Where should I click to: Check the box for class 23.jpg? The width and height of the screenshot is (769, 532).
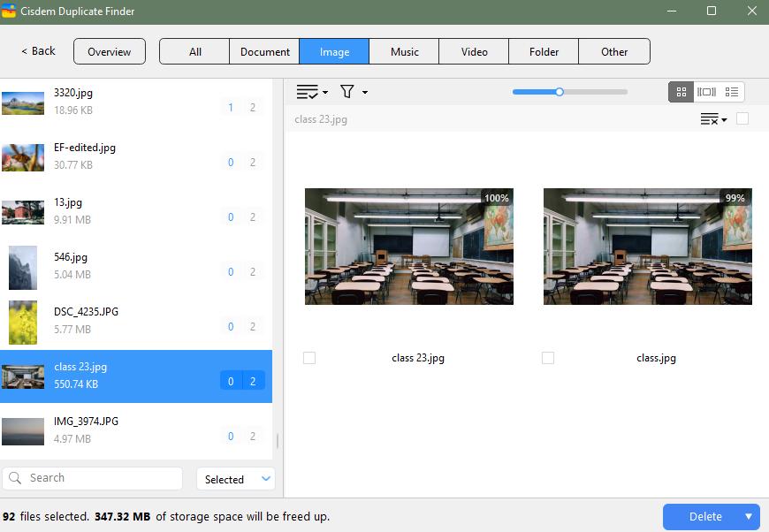point(309,358)
